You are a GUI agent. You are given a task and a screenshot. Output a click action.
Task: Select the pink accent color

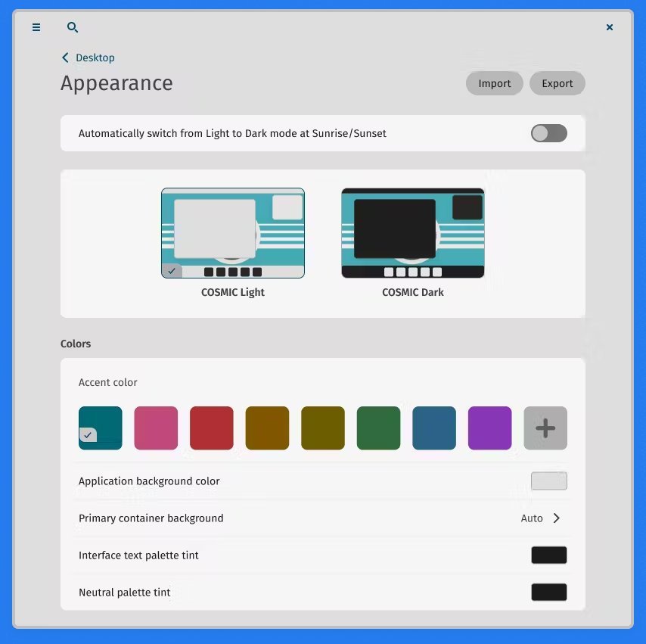pos(156,428)
